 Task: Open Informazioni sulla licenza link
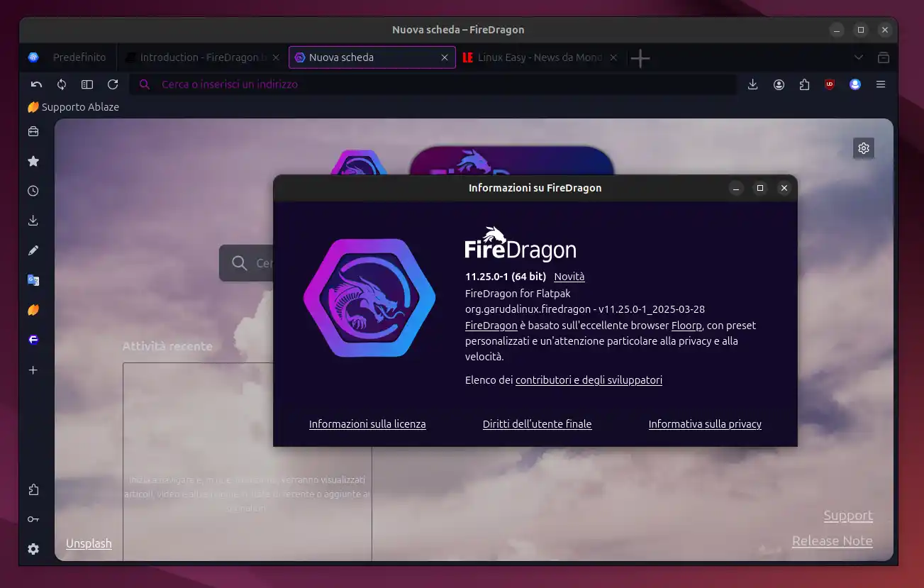coord(367,424)
